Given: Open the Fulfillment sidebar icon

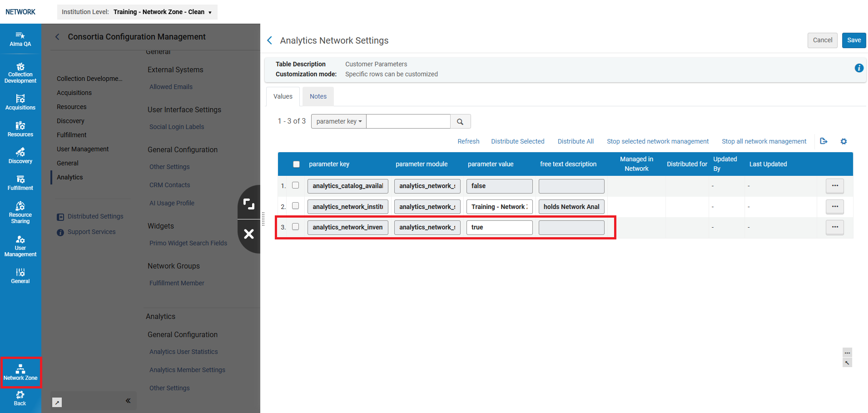Looking at the screenshot, I should click(x=20, y=183).
